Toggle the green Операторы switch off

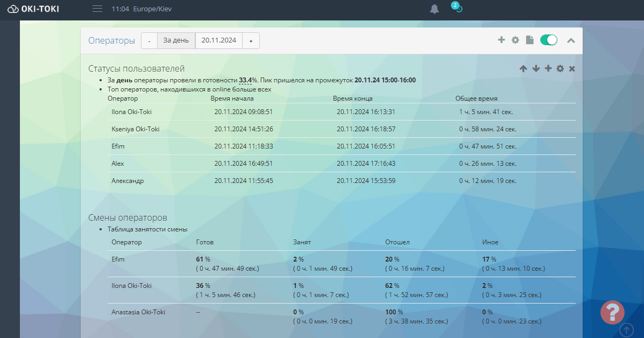click(x=549, y=40)
